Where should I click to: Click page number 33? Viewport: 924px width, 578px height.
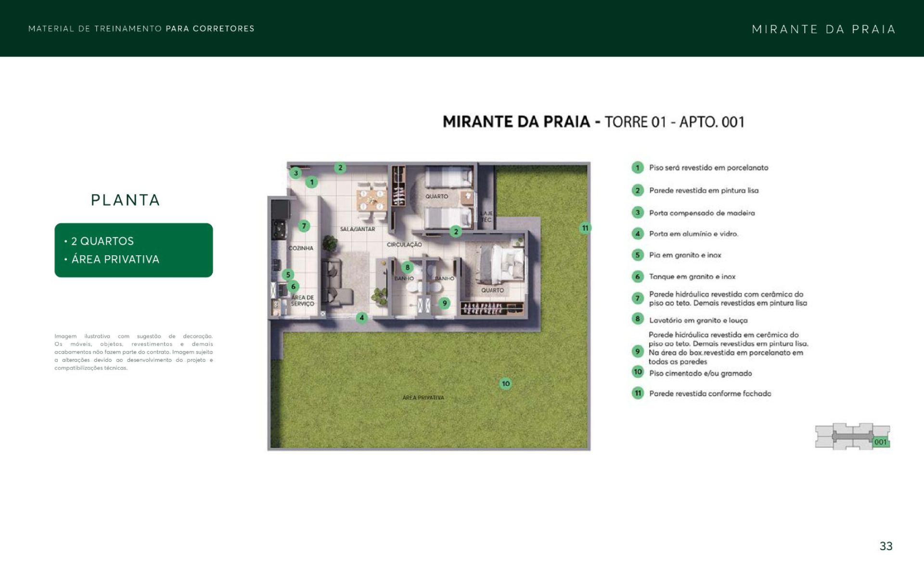coord(885,546)
